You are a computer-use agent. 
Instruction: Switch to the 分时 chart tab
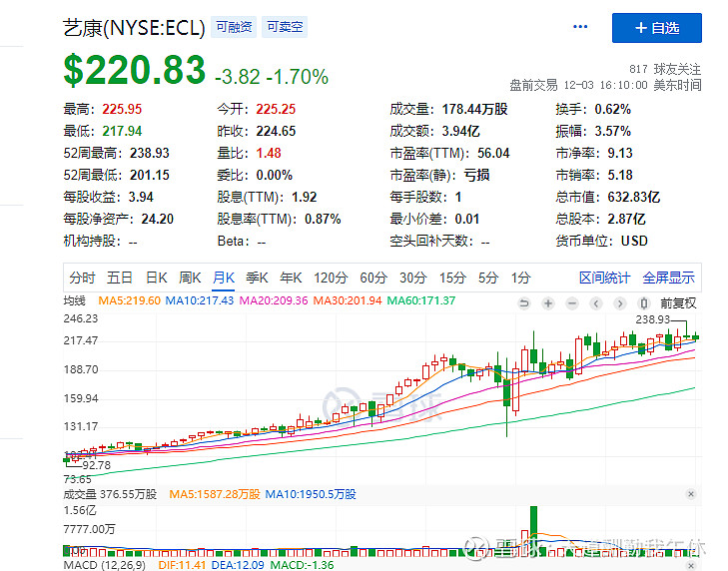(82, 278)
